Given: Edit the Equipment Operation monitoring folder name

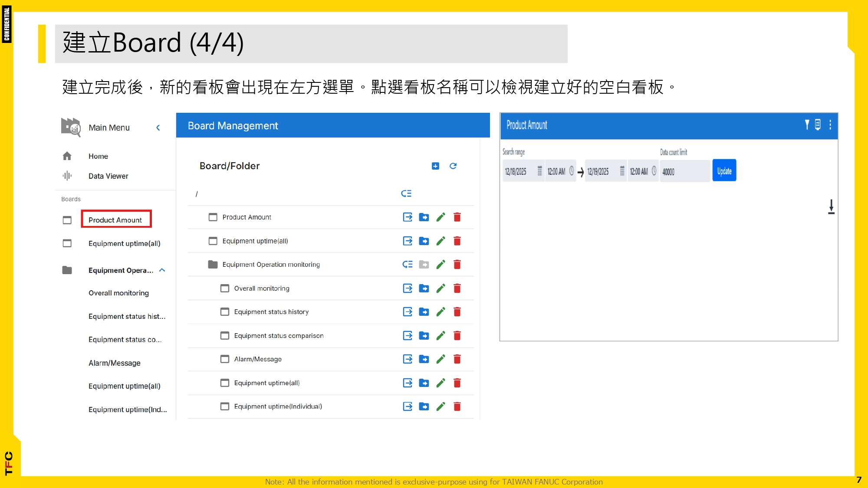Looking at the screenshot, I should click(x=441, y=264).
